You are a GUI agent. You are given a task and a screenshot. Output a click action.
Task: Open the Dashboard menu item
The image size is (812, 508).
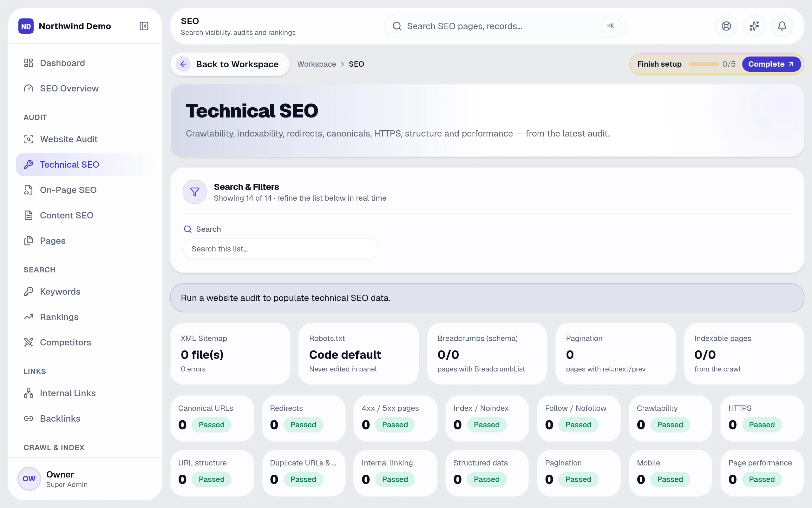click(x=85, y=63)
